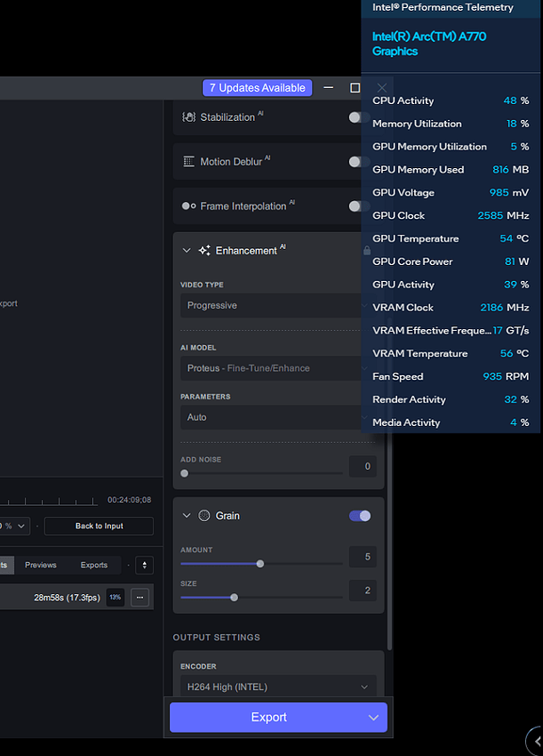Switch to the Exports tab
This screenshot has height=756, width=543.
[94, 565]
